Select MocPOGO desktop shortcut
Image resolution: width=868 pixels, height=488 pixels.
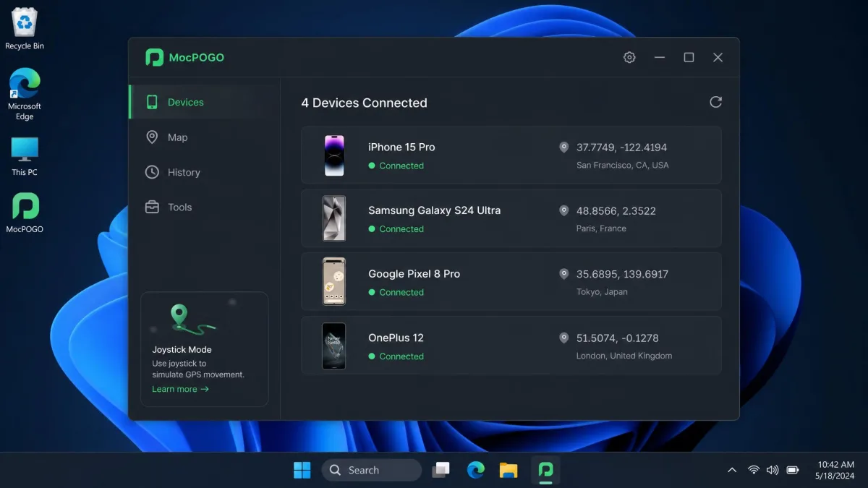[x=25, y=213]
